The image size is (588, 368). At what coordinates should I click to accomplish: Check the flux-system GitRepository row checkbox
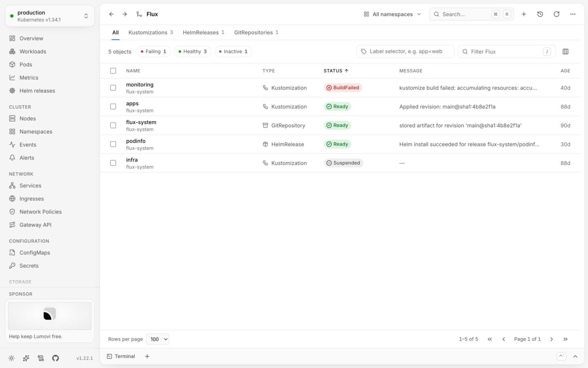(x=113, y=126)
